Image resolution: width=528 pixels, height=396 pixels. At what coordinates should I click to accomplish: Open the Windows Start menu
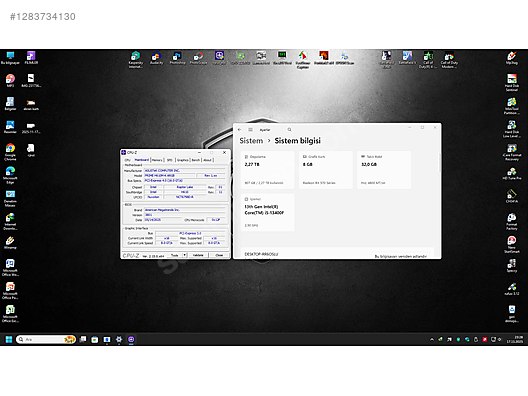click(9, 339)
